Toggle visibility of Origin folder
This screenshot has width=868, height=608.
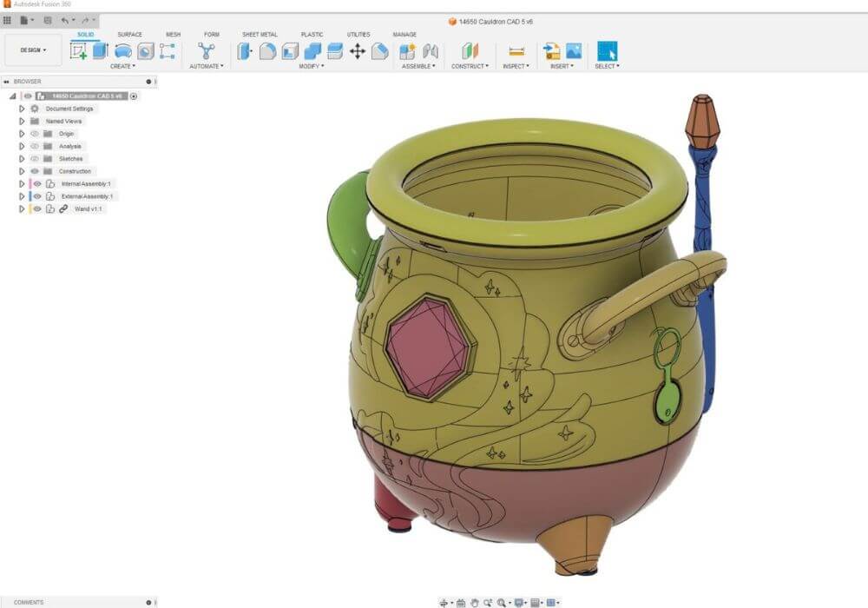pos(35,134)
